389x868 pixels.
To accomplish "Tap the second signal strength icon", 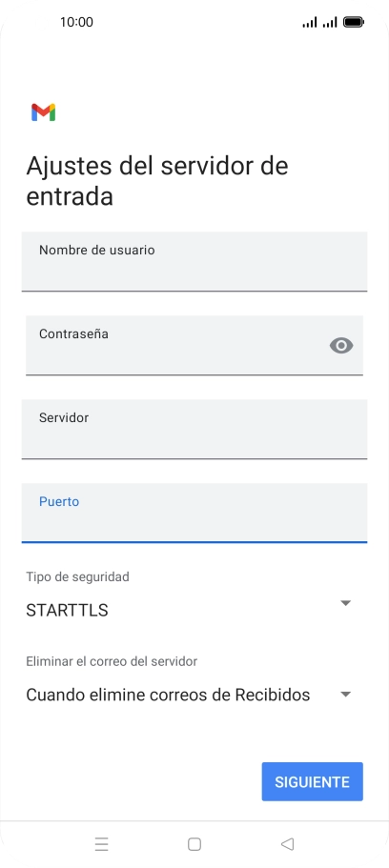I will tap(330, 22).
